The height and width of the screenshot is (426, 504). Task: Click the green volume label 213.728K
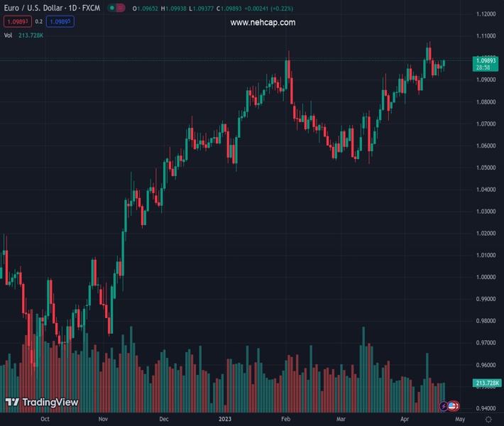pos(487,383)
